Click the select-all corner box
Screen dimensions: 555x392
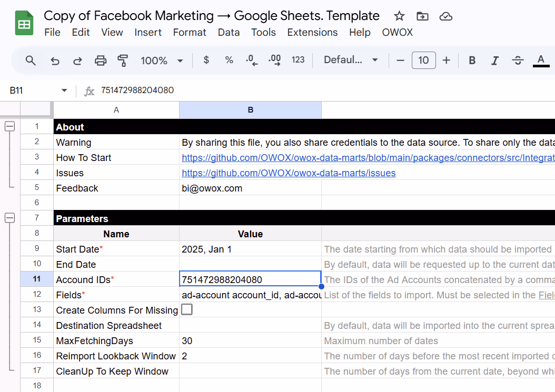37,109
